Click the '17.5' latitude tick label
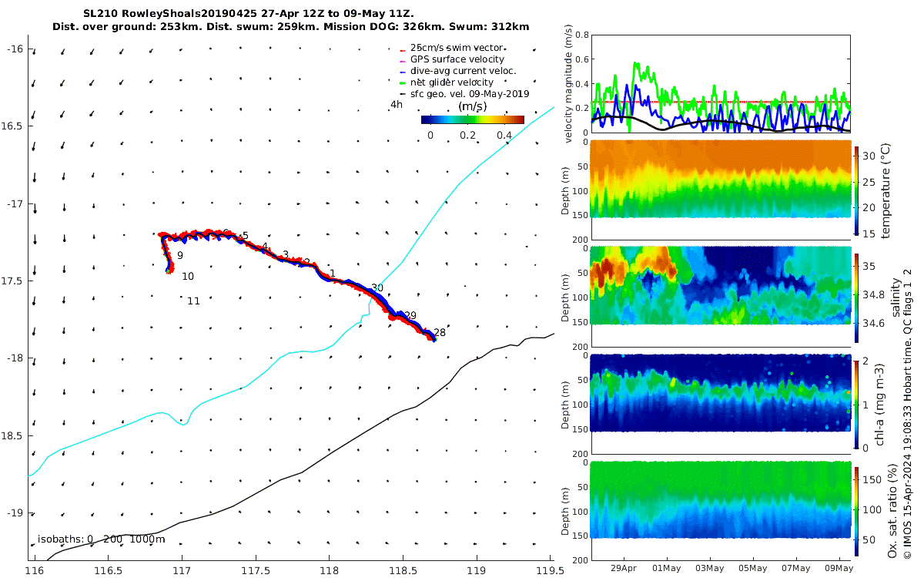Screen dimensions: 924x578 (x=12, y=281)
